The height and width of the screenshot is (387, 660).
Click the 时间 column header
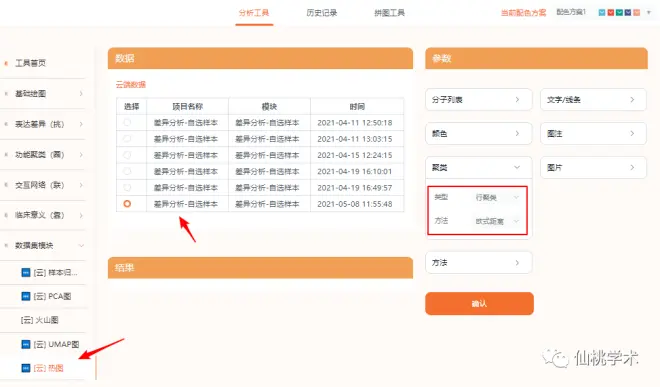click(x=357, y=107)
